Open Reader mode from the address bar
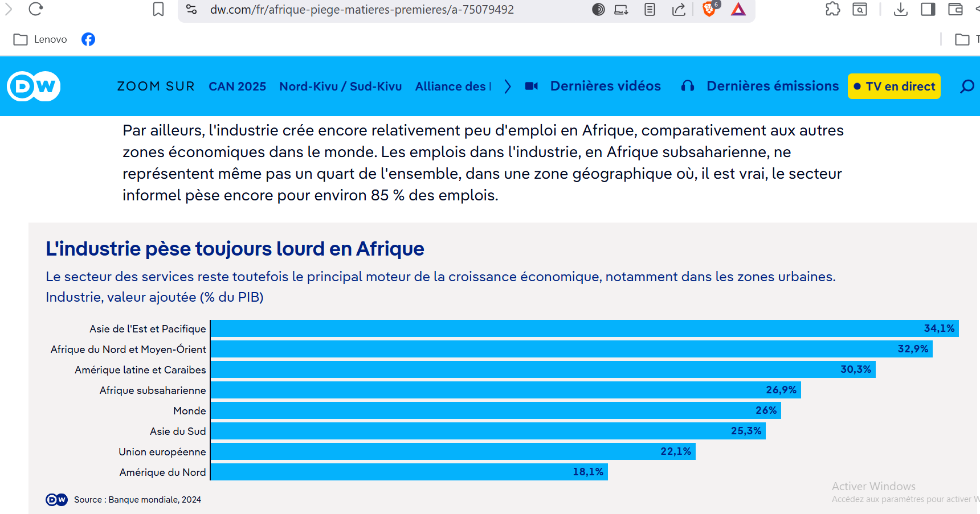980x514 pixels. point(650,9)
